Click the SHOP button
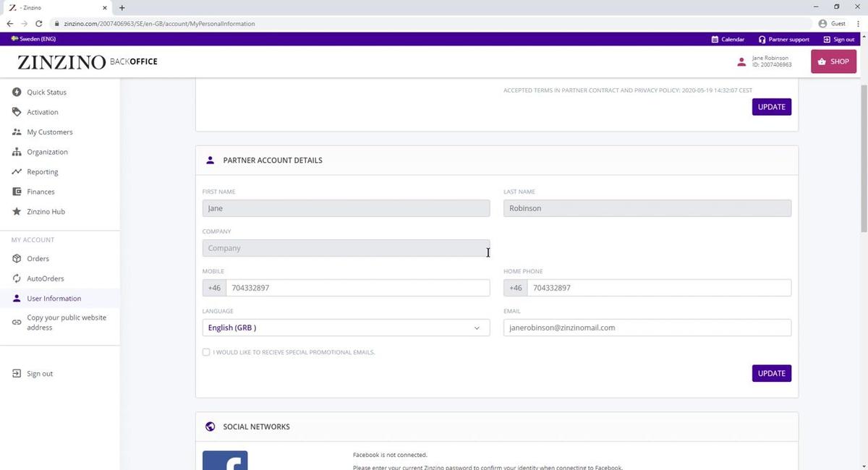 [x=833, y=61]
